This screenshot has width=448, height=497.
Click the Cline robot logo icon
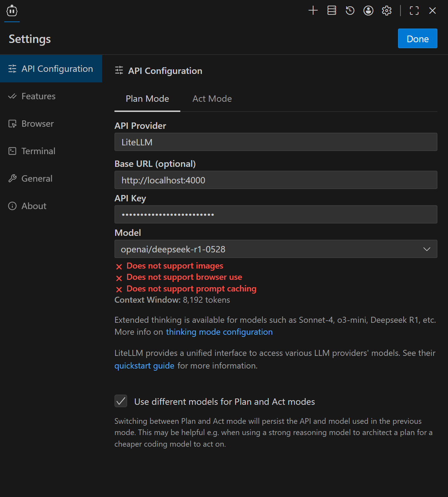12,11
